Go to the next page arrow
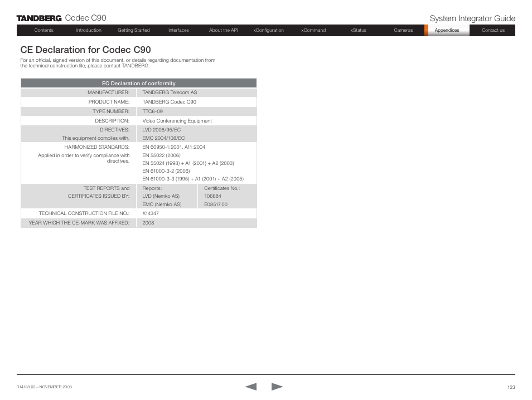This screenshot has width=532, height=400. click(277, 387)
